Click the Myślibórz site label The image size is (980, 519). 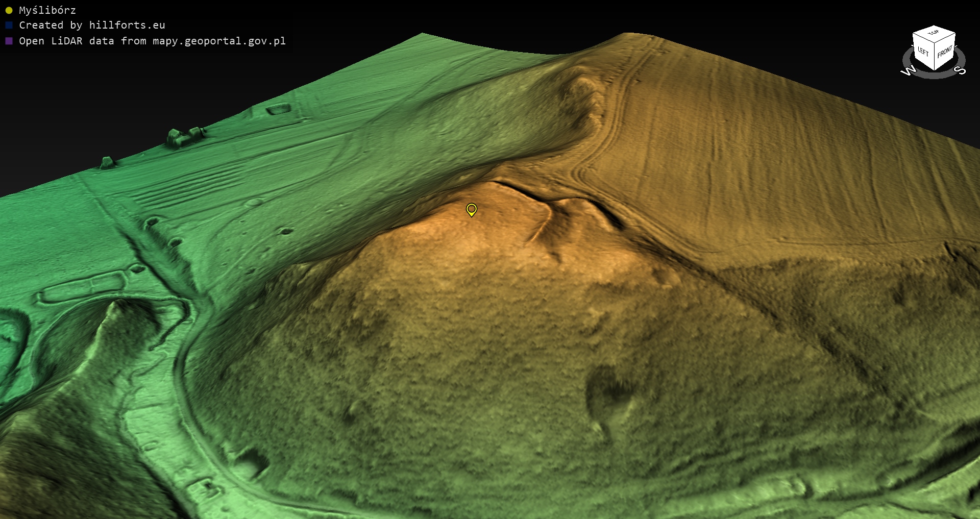[x=47, y=10]
